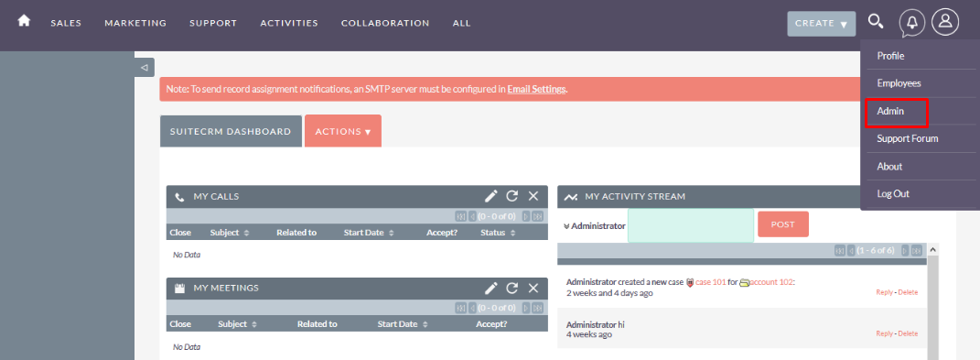Go to last page in My Meetings
Image resolution: width=980 pixels, height=360 pixels.
pos(537,308)
